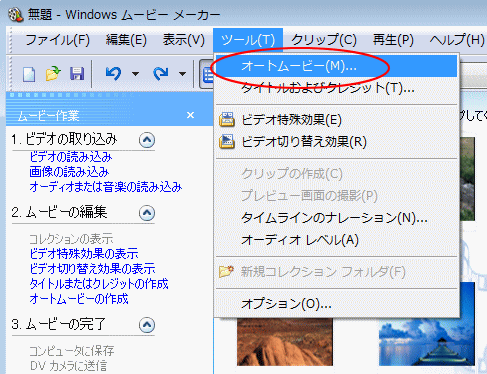Open the Redo history dropdown arrow
The height and width of the screenshot is (374, 487).
[x=182, y=74]
